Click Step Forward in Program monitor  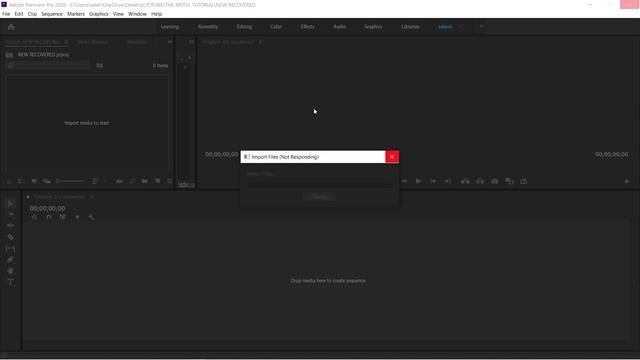pos(433,181)
